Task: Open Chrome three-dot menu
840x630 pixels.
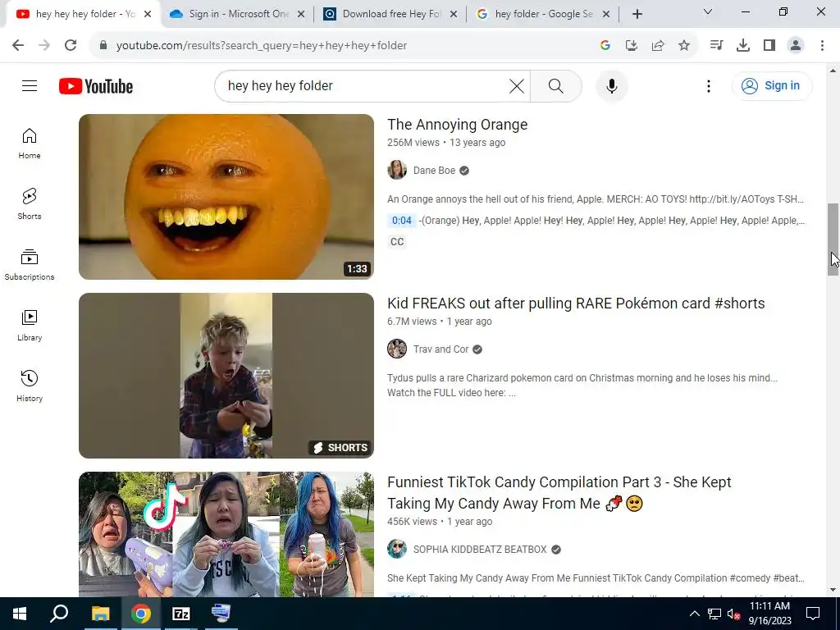Action: tap(822, 45)
